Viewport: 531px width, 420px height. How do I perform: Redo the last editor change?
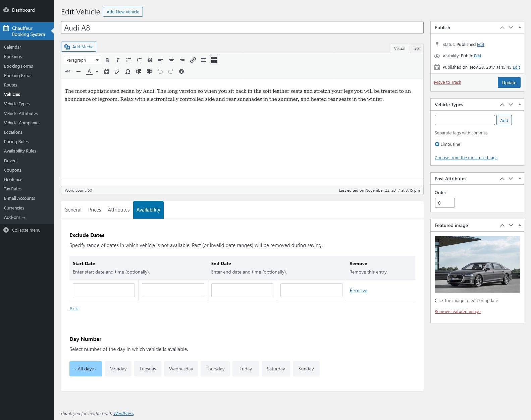(x=171, y=71)
